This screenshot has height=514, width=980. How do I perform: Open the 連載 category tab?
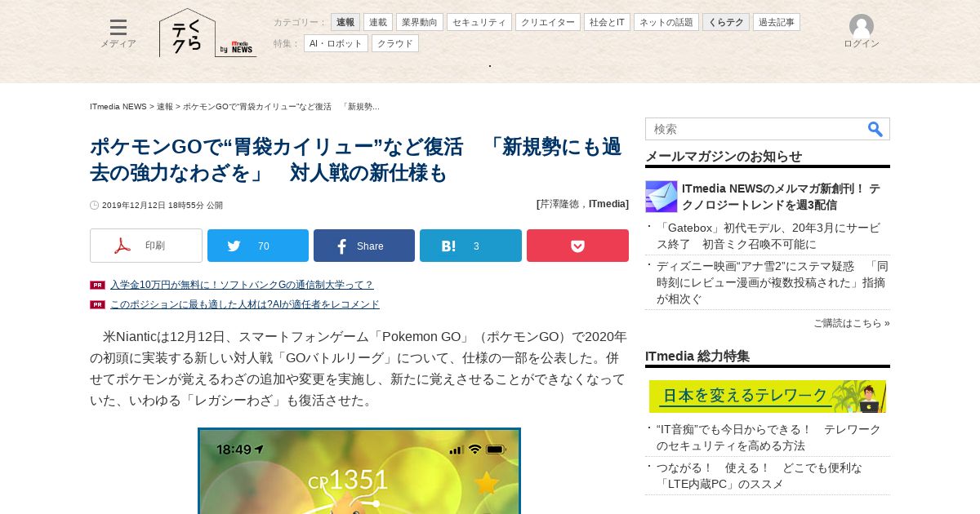(378, 22)
